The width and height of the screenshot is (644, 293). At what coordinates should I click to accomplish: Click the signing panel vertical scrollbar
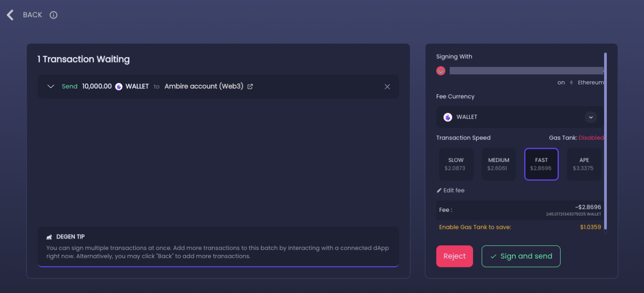(605, 141)
